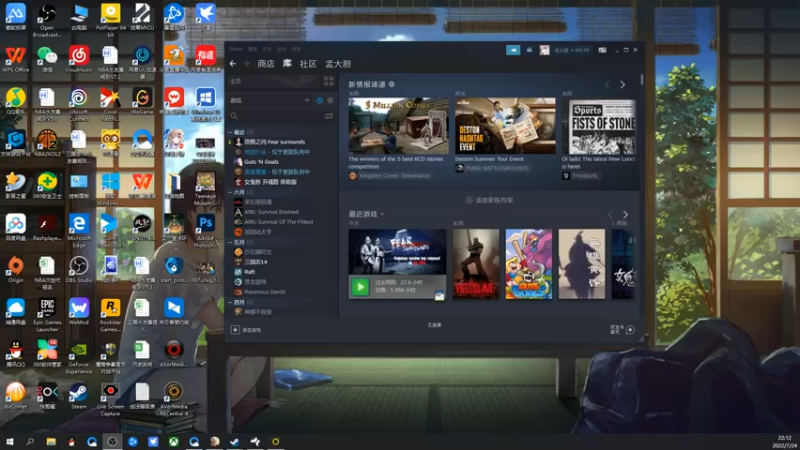This screenshot has height=450, width=800.
Task: Open the WeChat 微信 desktop icon
Action: click(47, 59)
